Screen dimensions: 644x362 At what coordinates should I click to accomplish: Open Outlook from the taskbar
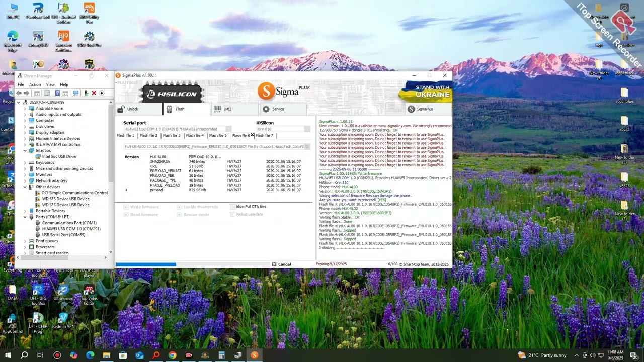pos(139,355)
